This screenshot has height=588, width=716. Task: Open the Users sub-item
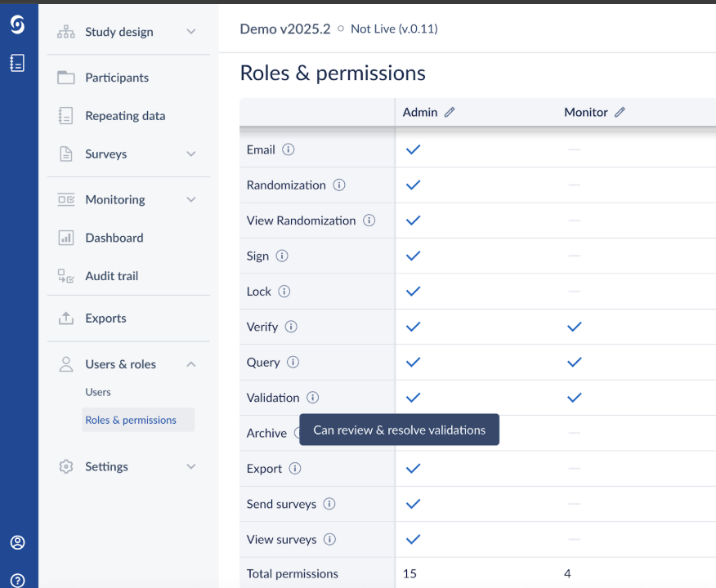coord(98,392)
